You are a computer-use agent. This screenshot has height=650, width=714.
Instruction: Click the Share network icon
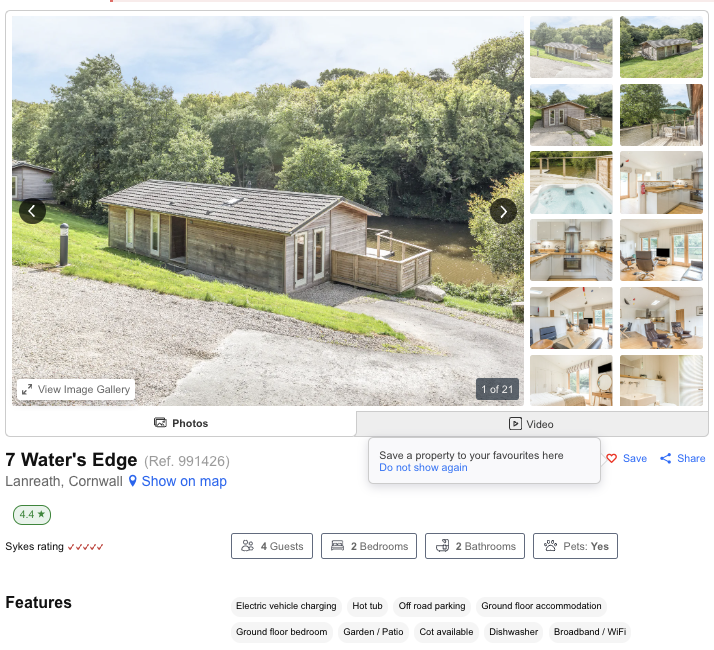click(x=665, y=458)
